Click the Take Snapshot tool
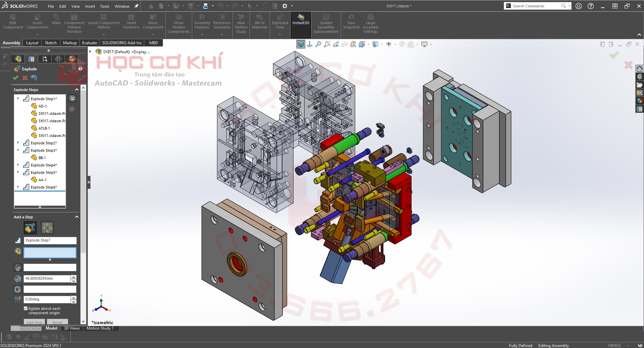Viewport: 644px width, 348px height. pos(351,22)
